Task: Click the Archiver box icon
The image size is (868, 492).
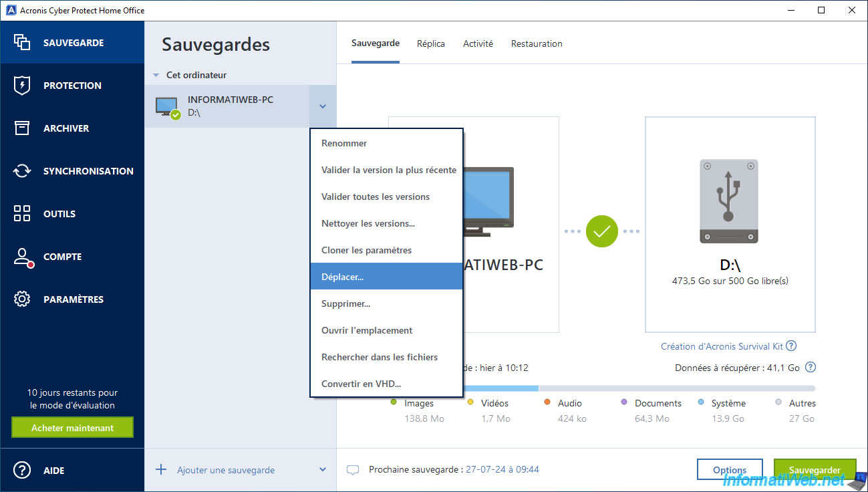Action: click(22, 128)
